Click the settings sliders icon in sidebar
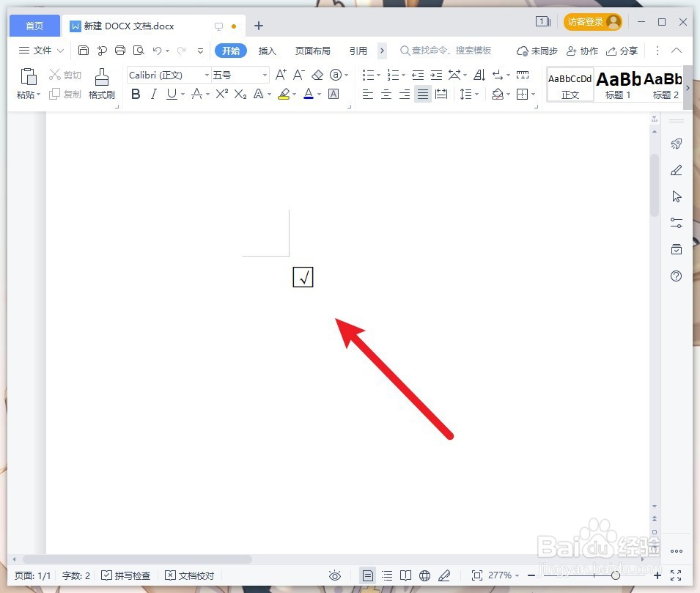This screenshot has height=593, width=700. click(677, 223)
